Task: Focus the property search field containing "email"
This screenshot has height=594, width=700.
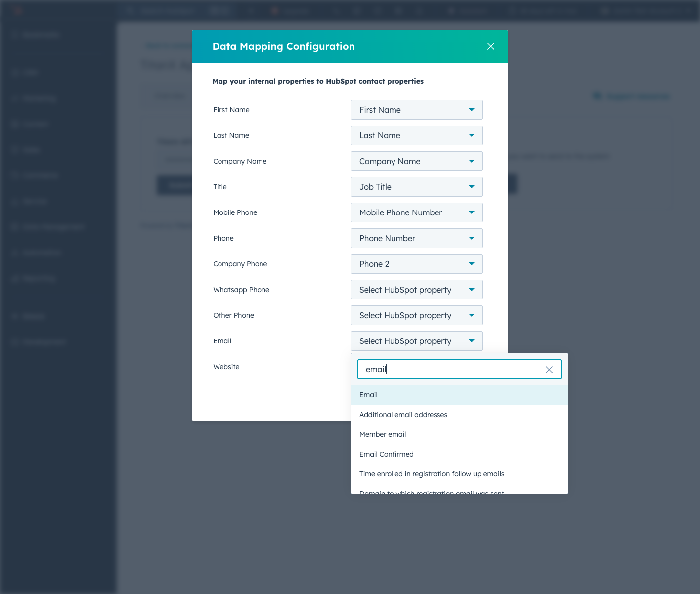Action: [x=459, y=369]
